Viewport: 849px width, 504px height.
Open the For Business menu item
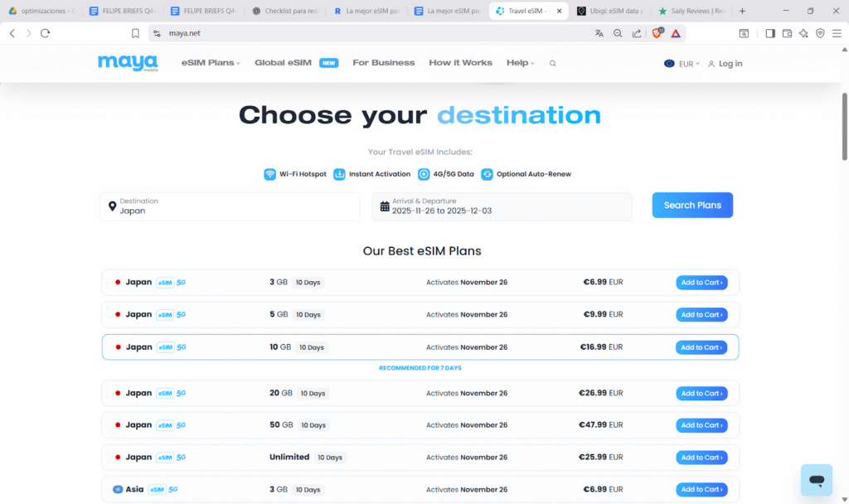[x=383, y=63]
